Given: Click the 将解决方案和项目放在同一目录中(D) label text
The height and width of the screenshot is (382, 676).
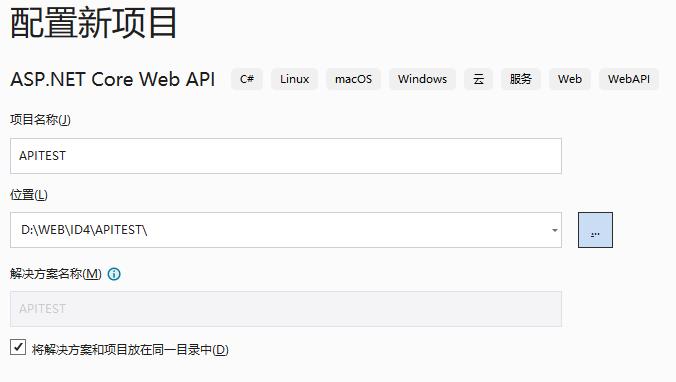Looking at the screenshot, I should tap(130, 350).
